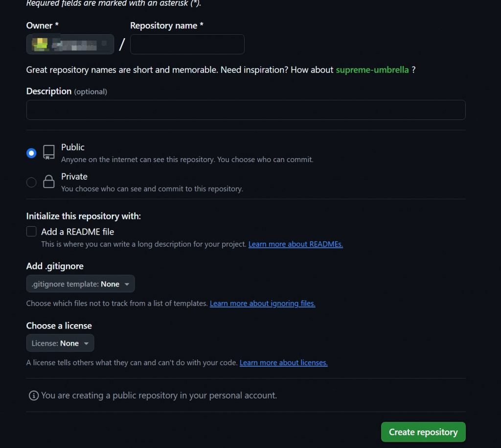Focus the Repository name input field
The image size is (501, 448).
click(x=187, y=44)
